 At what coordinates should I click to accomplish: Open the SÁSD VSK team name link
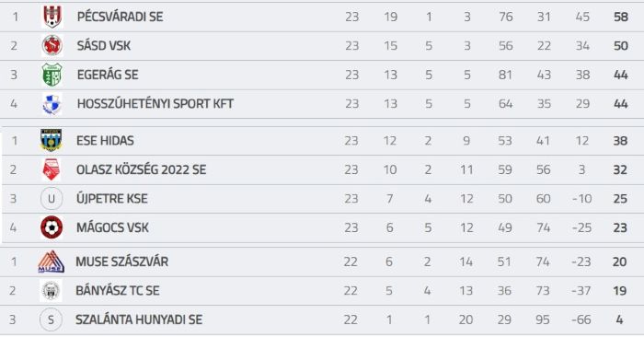pyautogui.click(x=104, y=46)
